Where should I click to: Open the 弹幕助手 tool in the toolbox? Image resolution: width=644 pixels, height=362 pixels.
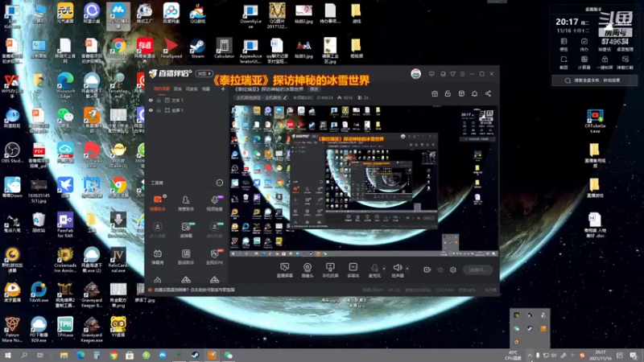pos(157,204)
